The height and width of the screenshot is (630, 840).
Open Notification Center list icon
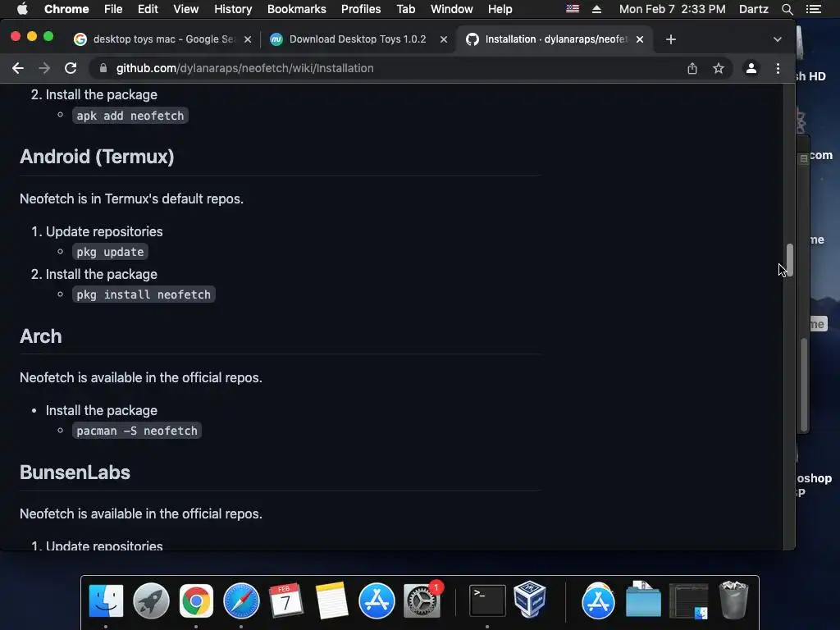(813, 9)
